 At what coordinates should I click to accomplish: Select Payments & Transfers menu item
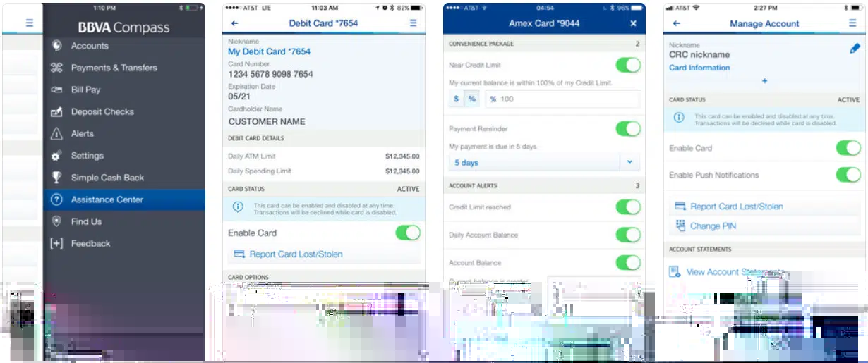(x=114, y=68)
